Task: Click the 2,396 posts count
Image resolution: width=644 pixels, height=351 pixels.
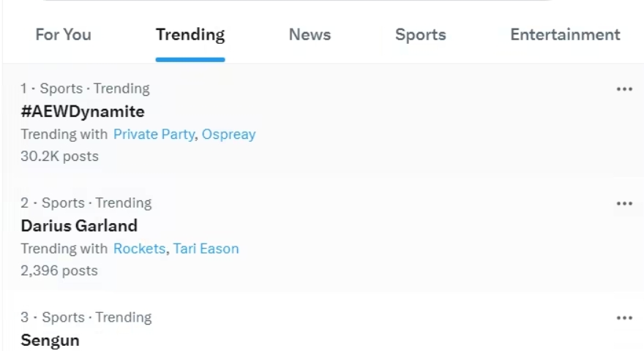Action: (59, 271)
